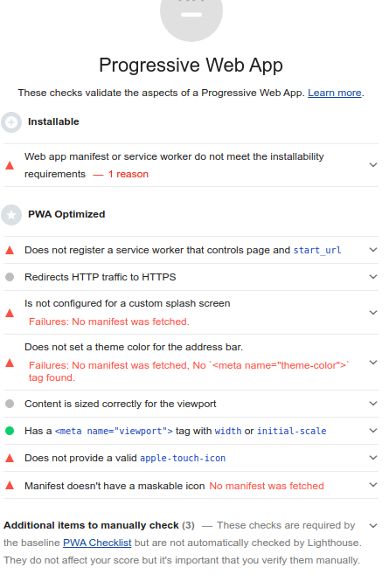Expand Additional items to manually check
389x588 pixels.
[373, 526]
